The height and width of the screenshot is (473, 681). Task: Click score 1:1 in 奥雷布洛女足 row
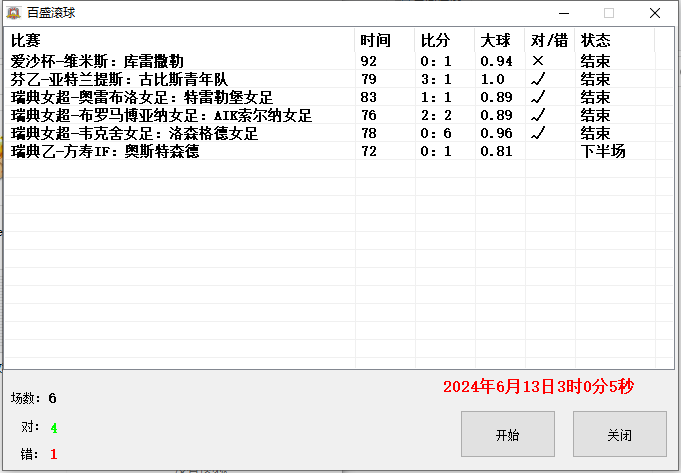pos(436,97)
